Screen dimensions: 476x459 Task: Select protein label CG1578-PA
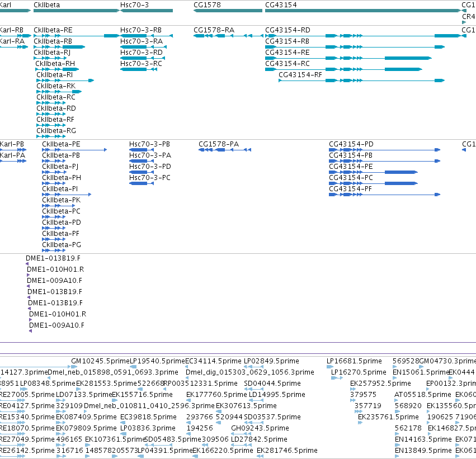[219, 144]
